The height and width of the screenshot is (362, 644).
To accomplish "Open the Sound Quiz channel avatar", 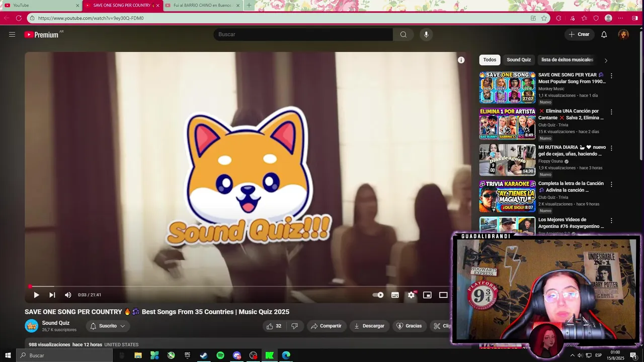I will 31,326.
